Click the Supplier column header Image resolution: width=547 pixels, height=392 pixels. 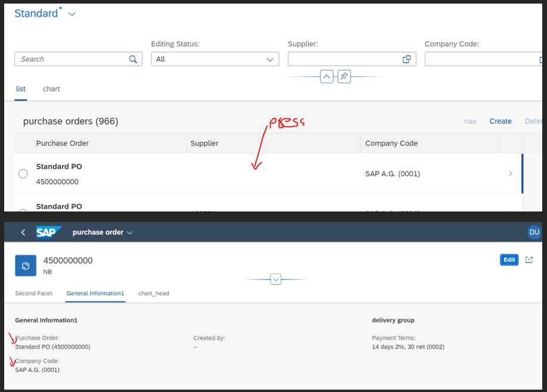point(204,144)
